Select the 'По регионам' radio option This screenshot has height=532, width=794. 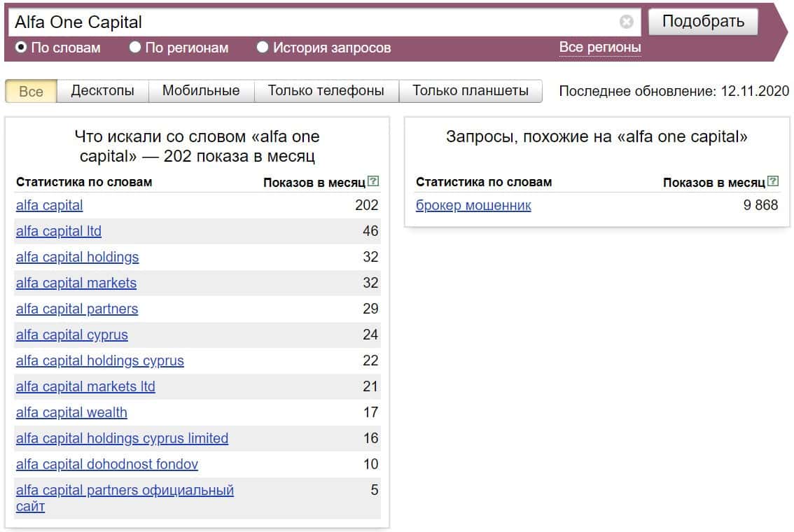point(135,48)
